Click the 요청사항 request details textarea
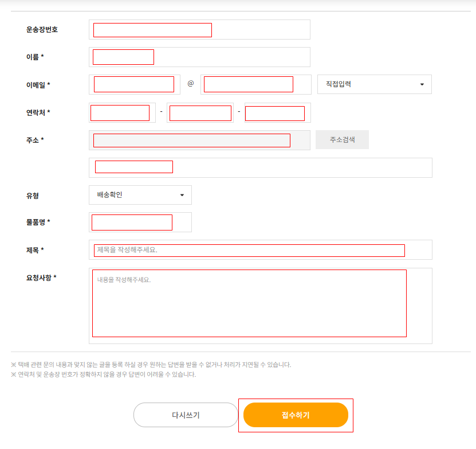 [248, 304]
